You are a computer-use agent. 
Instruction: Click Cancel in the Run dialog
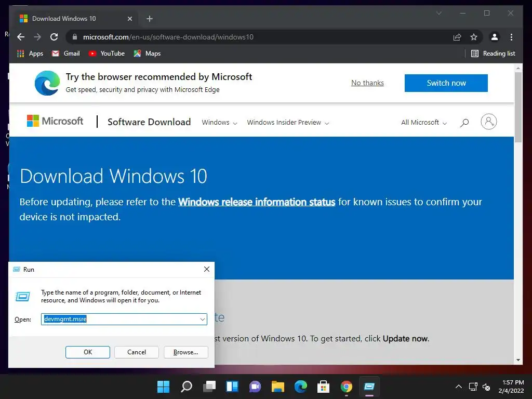click(137, 352)
